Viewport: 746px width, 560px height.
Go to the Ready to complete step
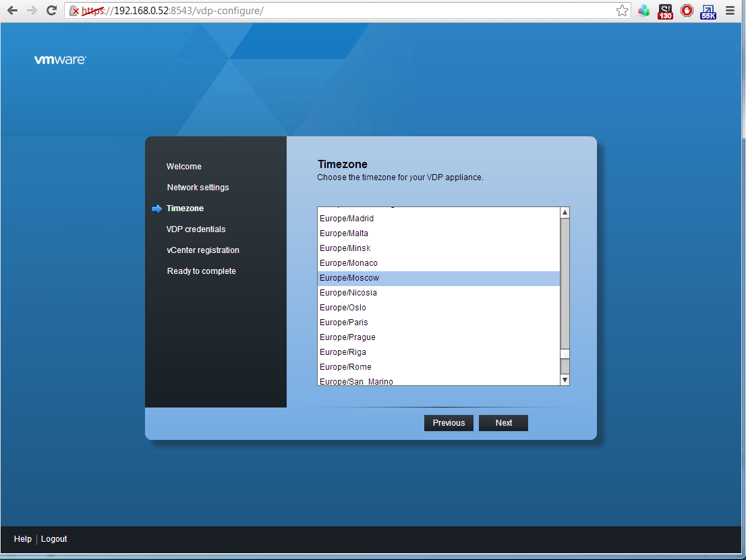(x=201, y=271)
